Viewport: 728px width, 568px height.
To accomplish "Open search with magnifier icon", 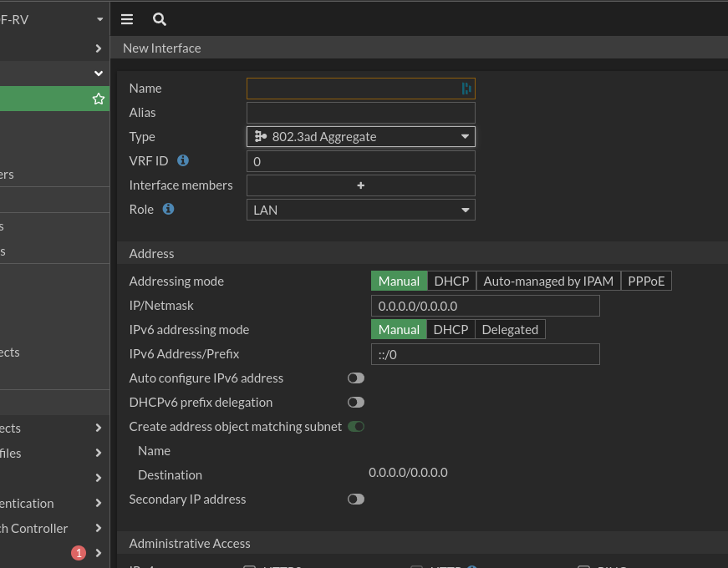I will point(160,19).
